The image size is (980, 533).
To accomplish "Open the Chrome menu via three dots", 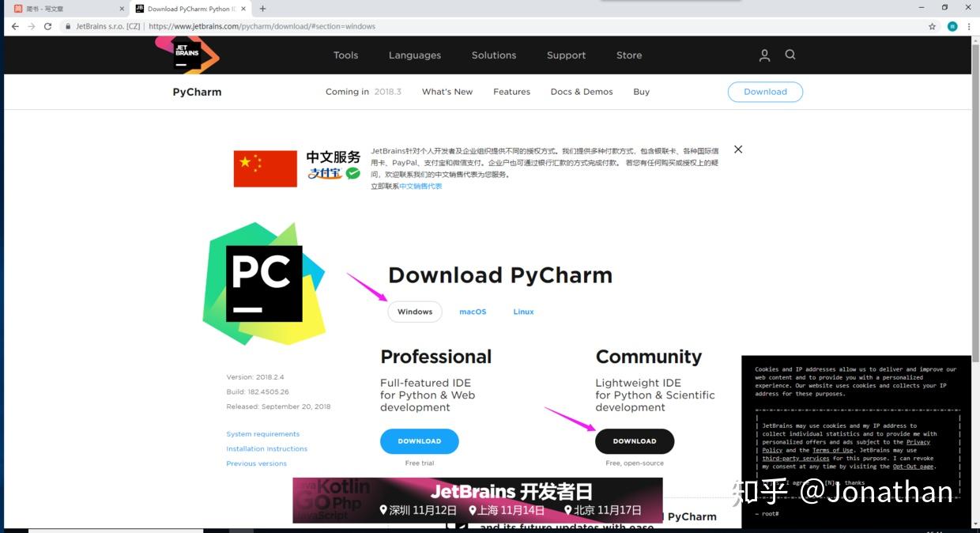I will click(x=968, y=25).
